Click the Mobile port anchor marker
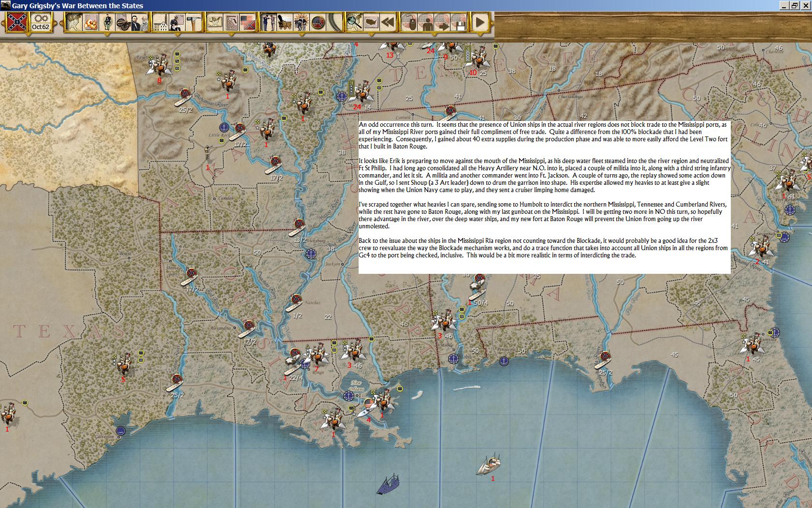 (x=453, y=359)
